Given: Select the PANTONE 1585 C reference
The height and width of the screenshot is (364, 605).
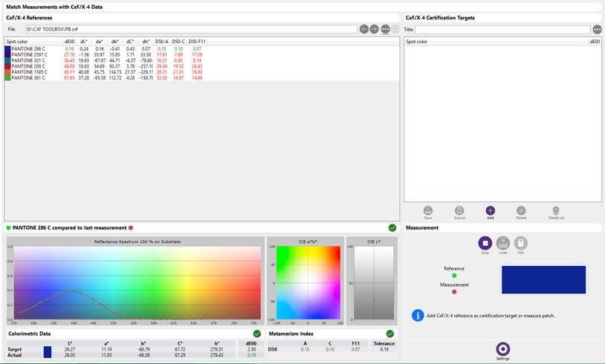Looking at the screenshot, I should click(x=30, y=72).
